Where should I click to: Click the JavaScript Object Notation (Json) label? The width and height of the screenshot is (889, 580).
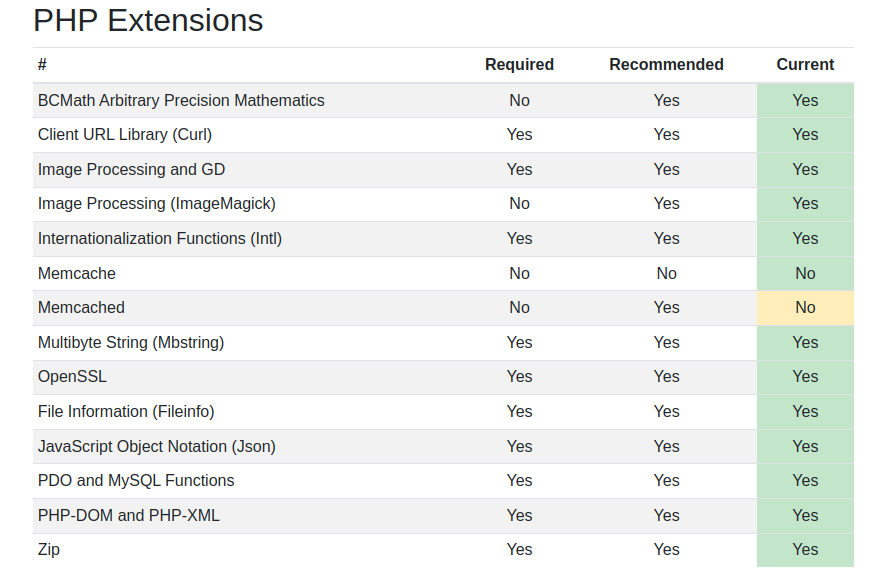point(157,446)
